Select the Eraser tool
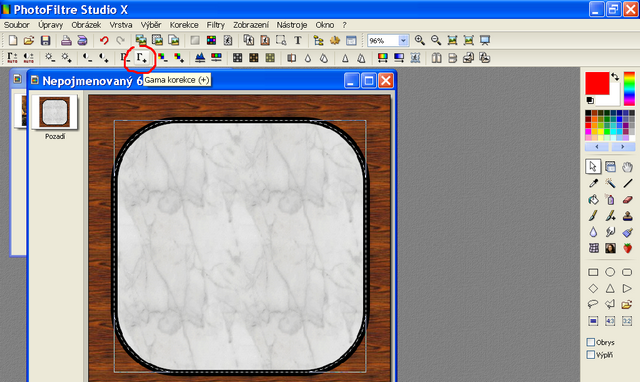The height and width of the screenshot is (382, 640). [x=627, y=200]
